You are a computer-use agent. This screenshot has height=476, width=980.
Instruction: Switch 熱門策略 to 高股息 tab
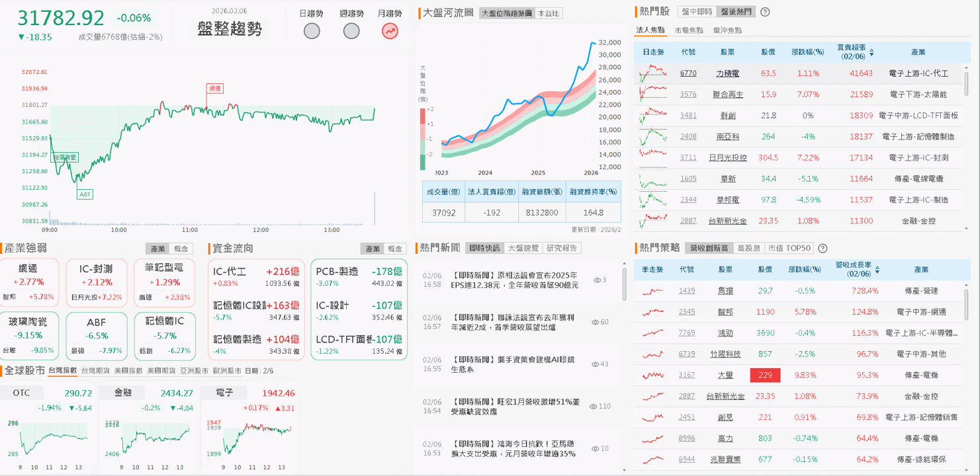pyautogui.click(x=748, y=249)
